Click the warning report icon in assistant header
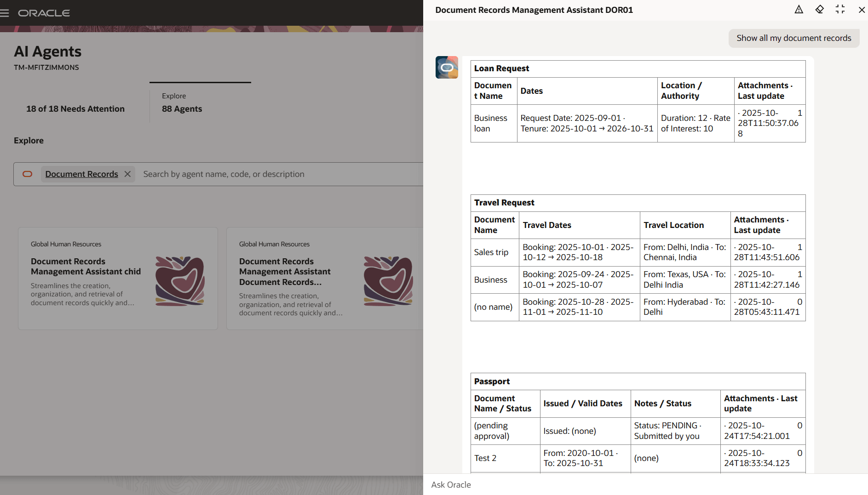 (x=799, y=9)
